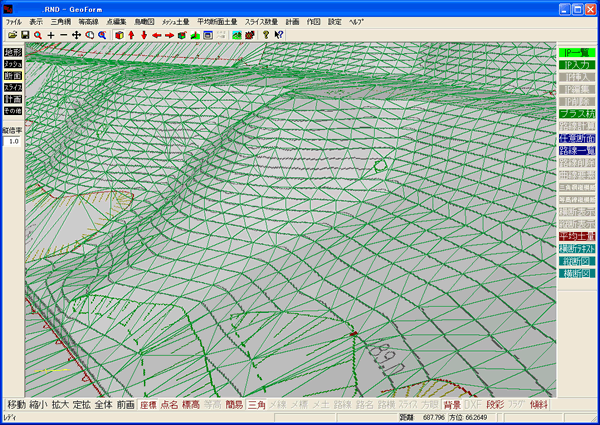Toggle 傾斜 display in bottom bar
Image resolution: width=600 pixels, height=425 pixels.
539,405
